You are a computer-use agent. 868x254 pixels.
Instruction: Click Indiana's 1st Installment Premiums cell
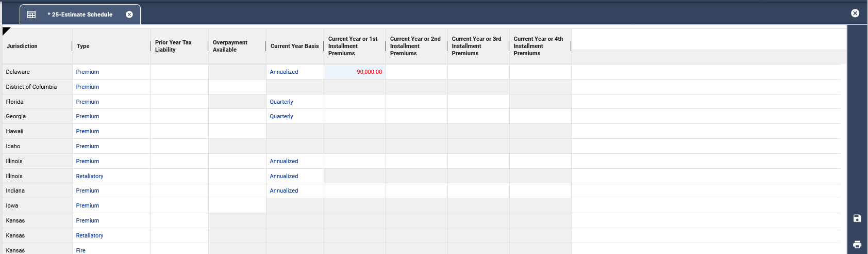tap(355, 190)
